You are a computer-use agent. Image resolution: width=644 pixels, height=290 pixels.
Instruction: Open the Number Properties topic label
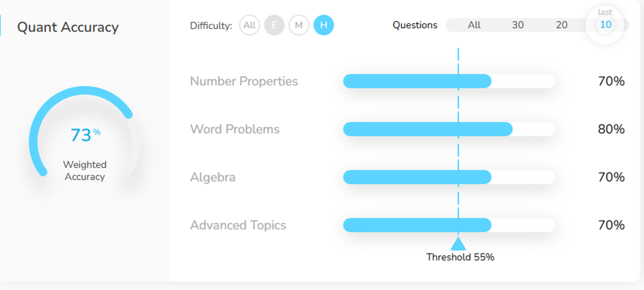point(244,81)
